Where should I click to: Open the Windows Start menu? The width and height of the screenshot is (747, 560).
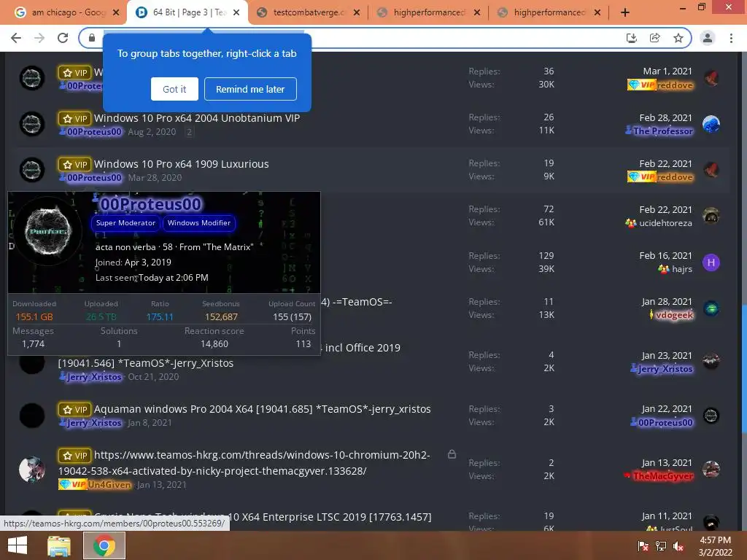pos(18,545)
